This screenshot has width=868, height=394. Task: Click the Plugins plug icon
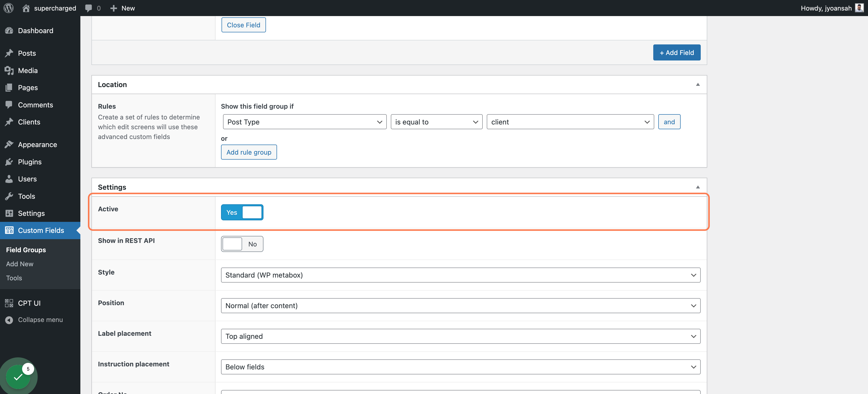coord(9,162)
